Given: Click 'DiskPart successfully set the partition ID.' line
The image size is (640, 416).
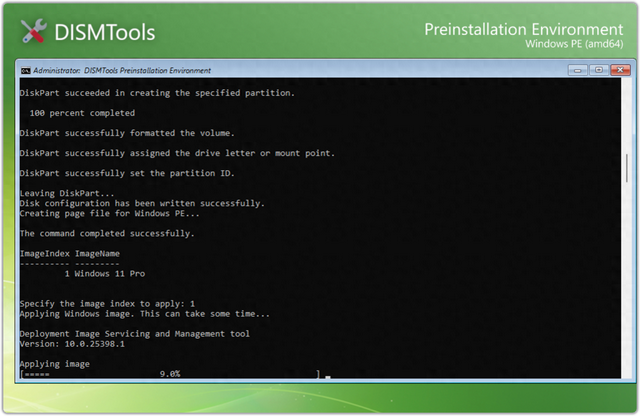Looking at the screenshot, I should (127, 173).
